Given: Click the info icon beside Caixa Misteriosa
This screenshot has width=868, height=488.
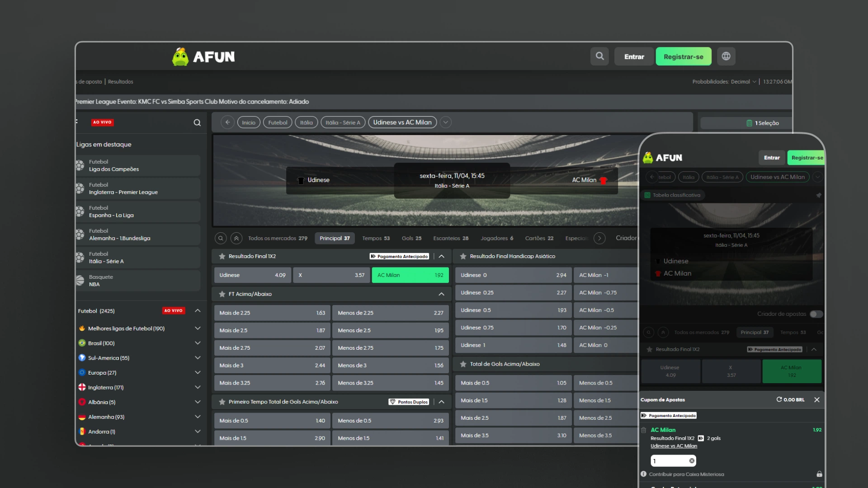Looking at the screenshot, I should click(x=643, y=474).
